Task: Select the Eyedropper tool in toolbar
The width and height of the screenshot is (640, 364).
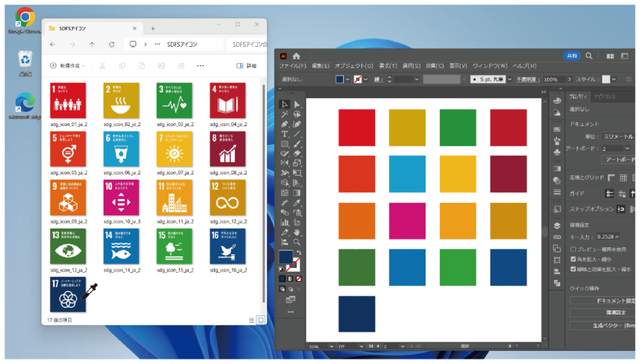Action: tap(297, 202)
